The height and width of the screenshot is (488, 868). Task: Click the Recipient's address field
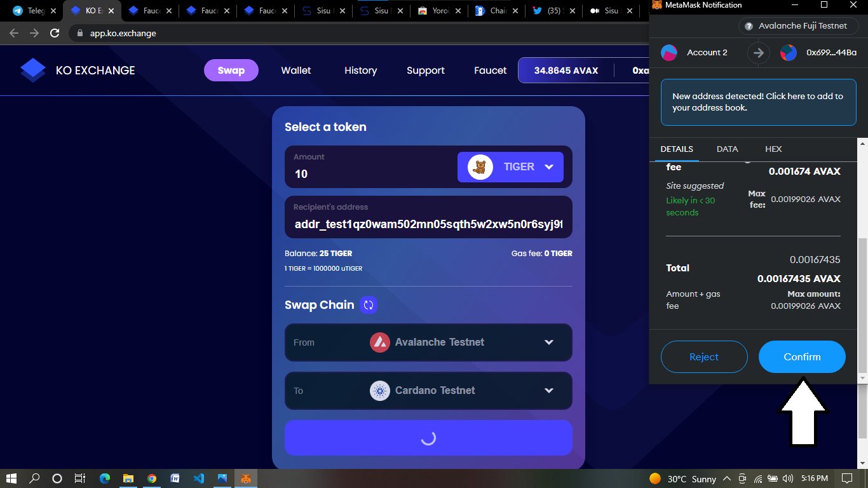pyautogui.click(x=428, y=217)
